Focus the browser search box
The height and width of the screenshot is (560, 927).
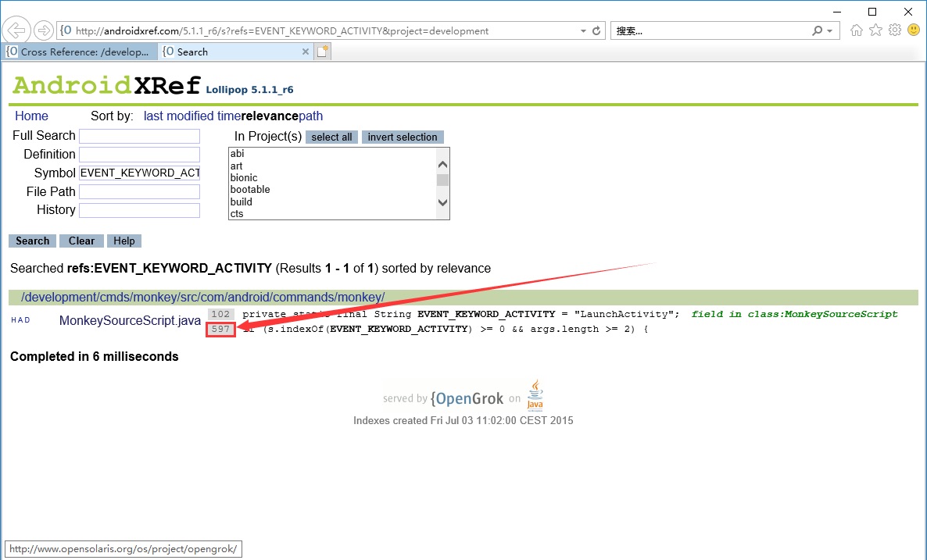pyautogui.click(x=710, y=30)
